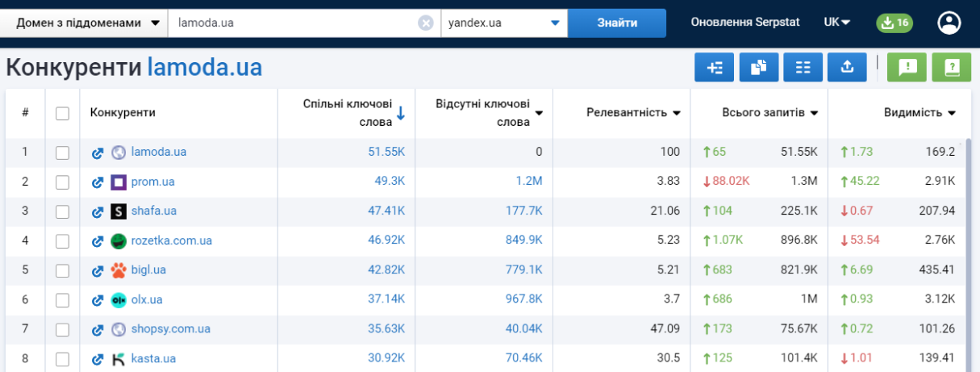Open the bigl.ua competitor link

point(148,270)
